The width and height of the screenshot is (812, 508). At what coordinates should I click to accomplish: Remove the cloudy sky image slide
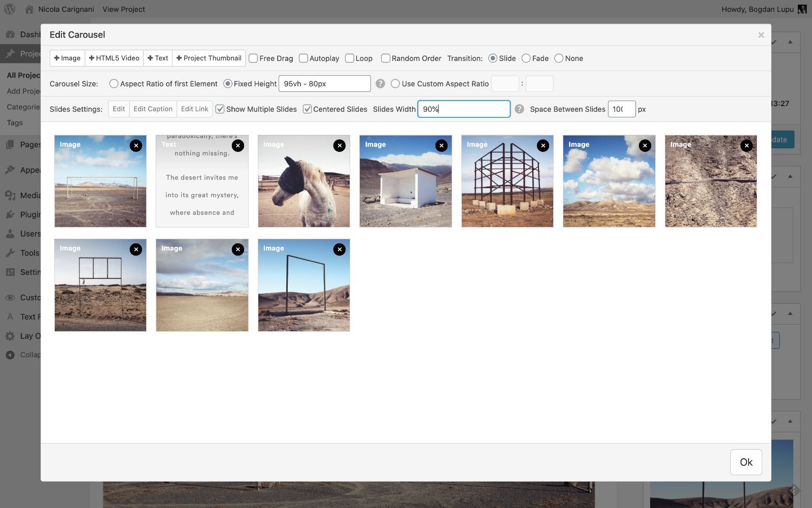[x=645, y=146]
